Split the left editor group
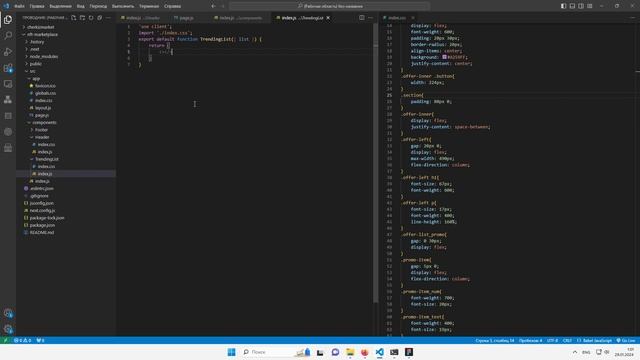Screen dimensions: 640x360 tap(362, 18)
